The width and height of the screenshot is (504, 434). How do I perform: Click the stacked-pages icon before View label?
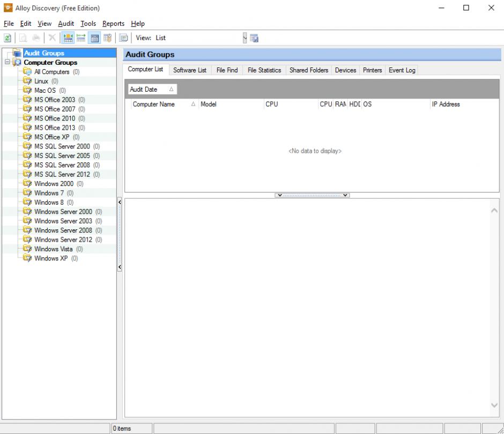(123, 38)
